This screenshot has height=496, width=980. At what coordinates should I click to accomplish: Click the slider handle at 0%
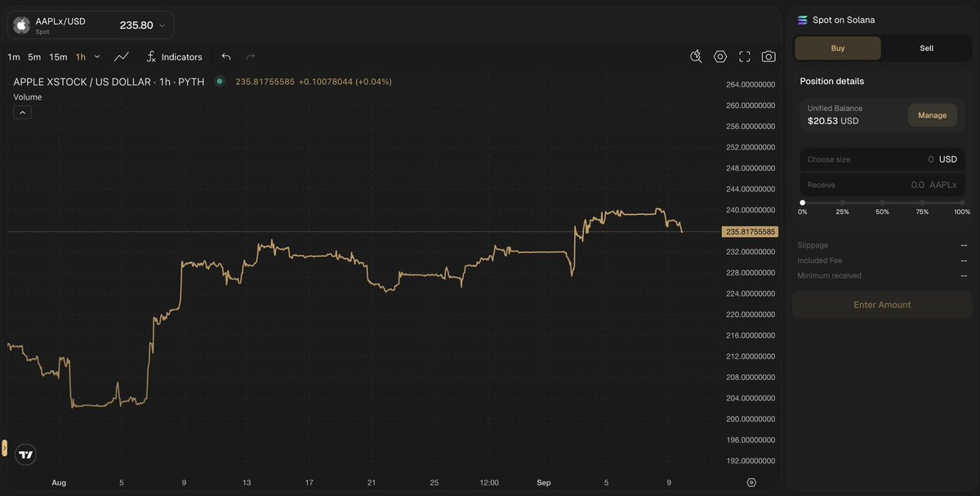803,203
